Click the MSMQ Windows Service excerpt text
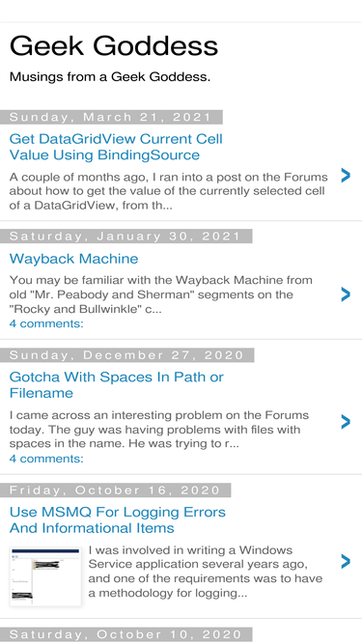The width and height of the screenshot is (362, 644). [x=206, y=572]
